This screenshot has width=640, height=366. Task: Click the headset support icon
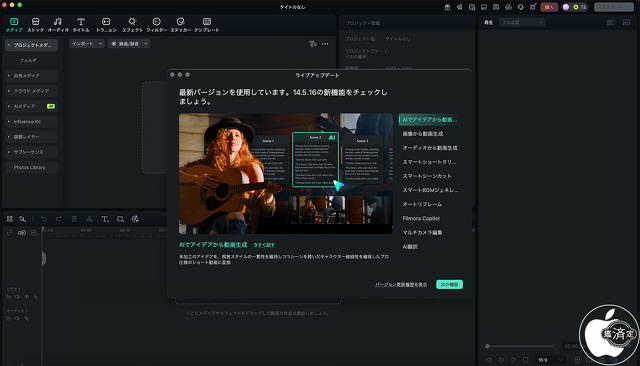pyautogui.click(x=520, y=7)
